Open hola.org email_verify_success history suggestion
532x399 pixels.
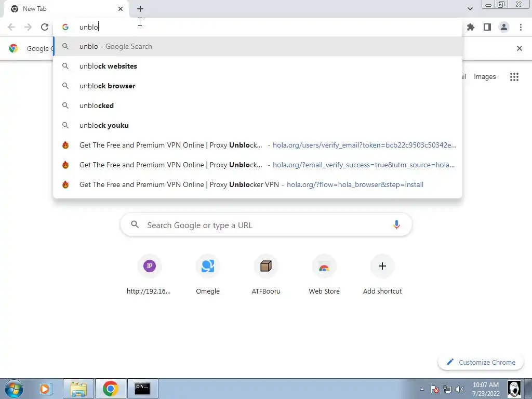[258, 165]
